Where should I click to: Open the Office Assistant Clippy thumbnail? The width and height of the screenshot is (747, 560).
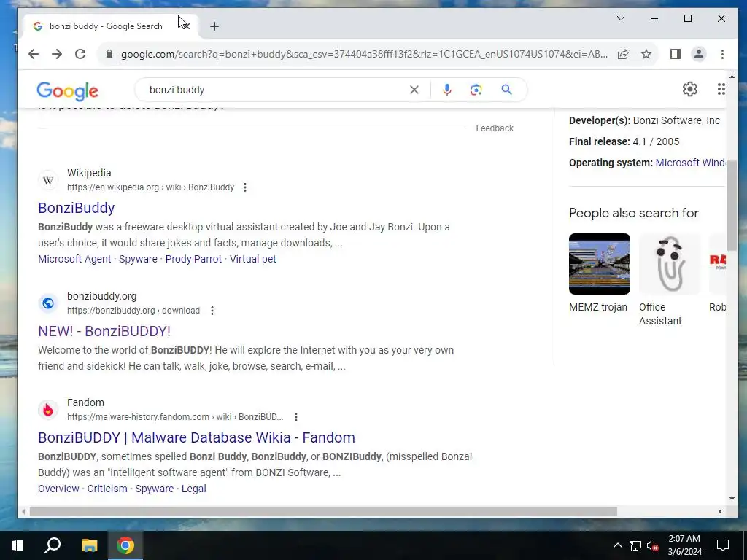point(670,264)
